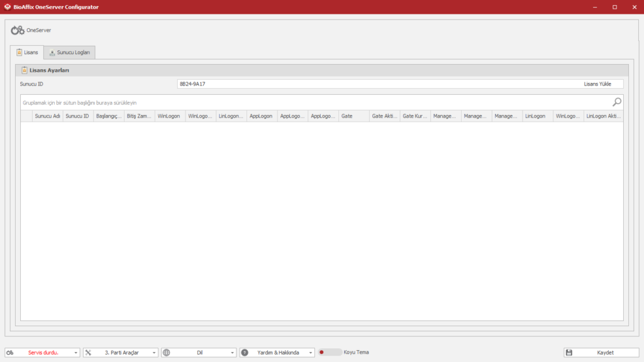Click the Lisans Yükle button
Viewport: 644px width, 362px height.
click(x=597, y=84)
